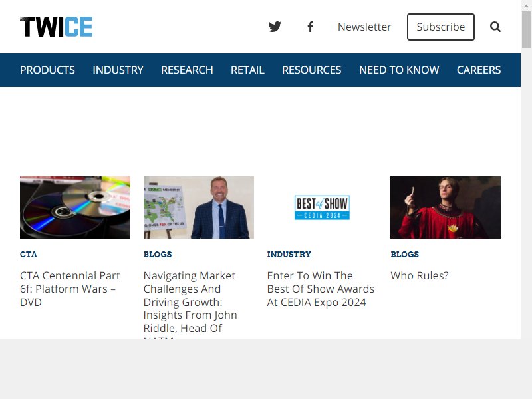The height and width of the screenshot is (399, 532).
Task: Open 'Enter To Win The Best Of Show Awards' article
Action: click(321, 289)
